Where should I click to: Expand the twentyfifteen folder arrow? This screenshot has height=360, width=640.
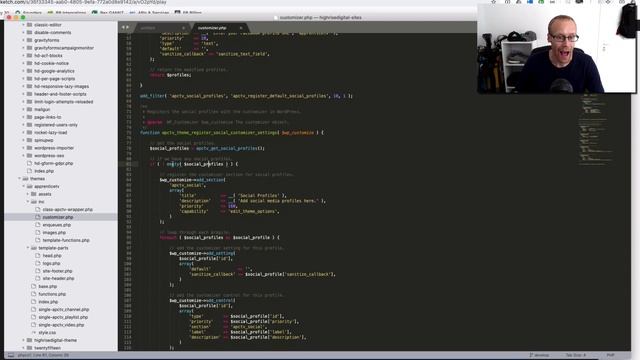24,348
